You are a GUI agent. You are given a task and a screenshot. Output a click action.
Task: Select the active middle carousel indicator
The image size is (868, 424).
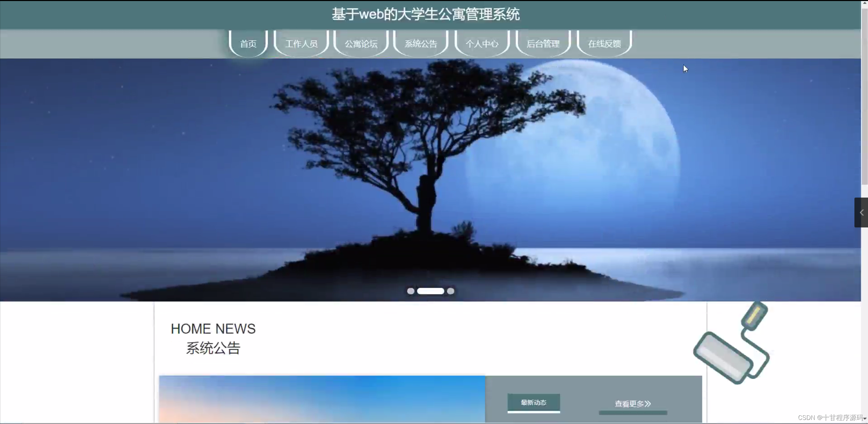pyautogui.click(x=430, y=291)
